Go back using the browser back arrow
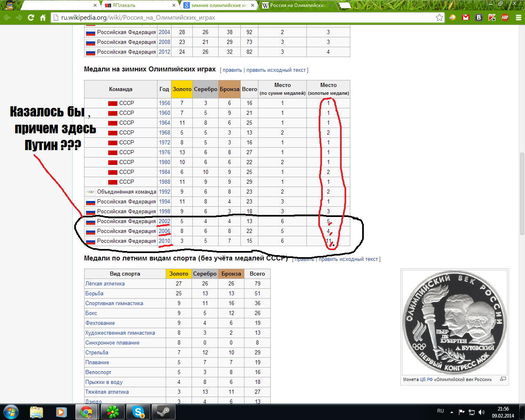The height and width of the screenshot is (420, 525). [7, 18]
